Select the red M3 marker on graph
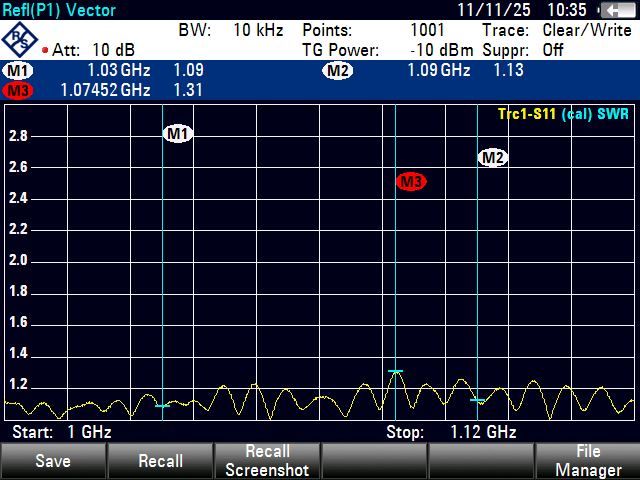640x480 pixels. tap(411, 181)
